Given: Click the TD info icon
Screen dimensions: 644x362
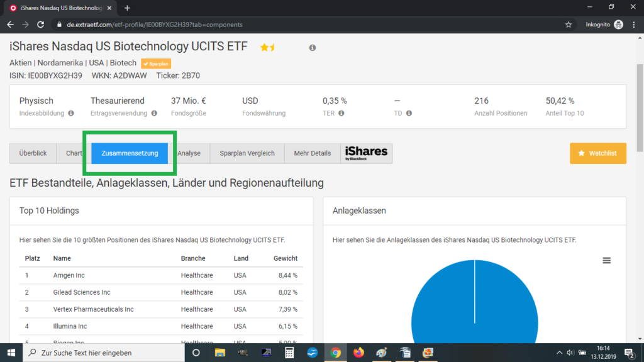Looking at the screenshot, I should point(409,113).
